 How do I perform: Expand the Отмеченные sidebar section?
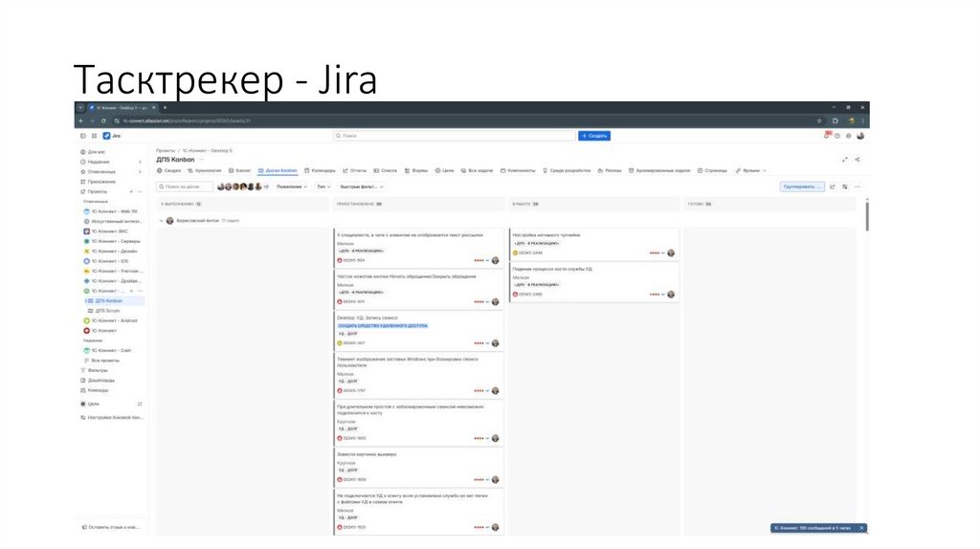pos(140,172)
